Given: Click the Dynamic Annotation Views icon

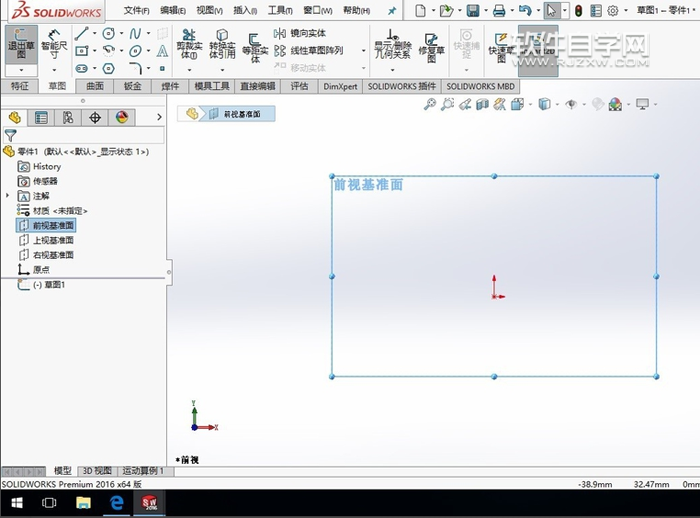Looking at the screenshot, I should click(500, 104).
